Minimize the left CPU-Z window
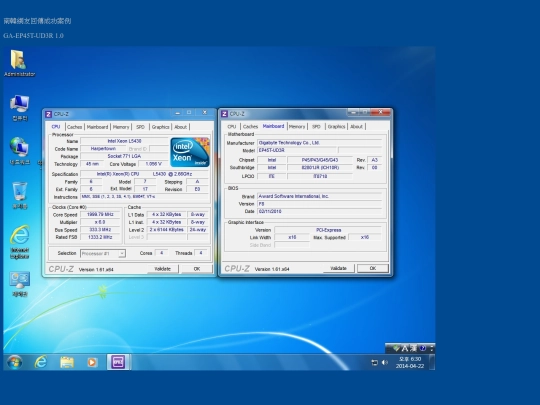Viewport: 540px width, 405px height. pyautogui.click(x=177, y=113)
